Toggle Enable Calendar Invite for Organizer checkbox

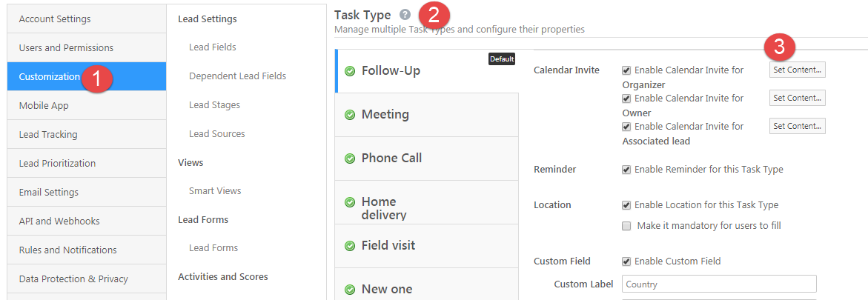(x=626, y=70)
